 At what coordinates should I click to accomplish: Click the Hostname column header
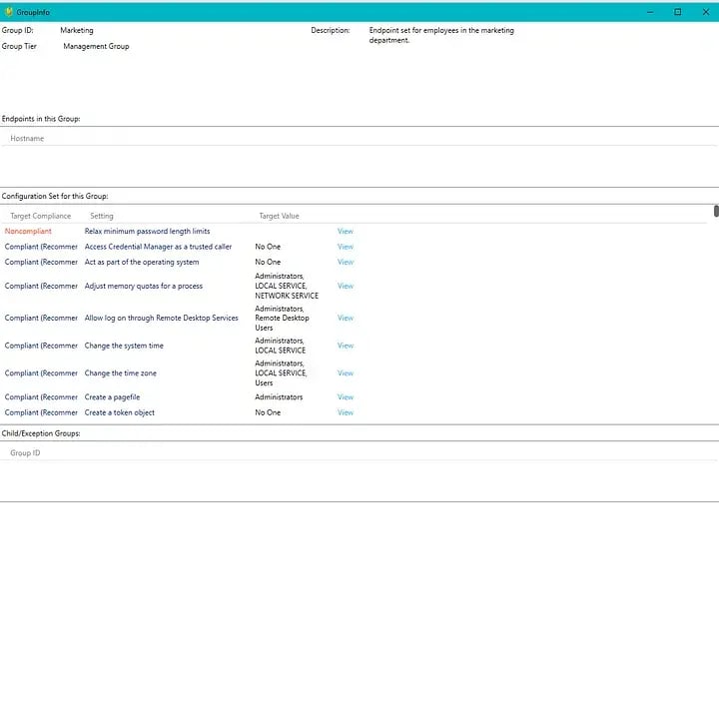point(27,139)
